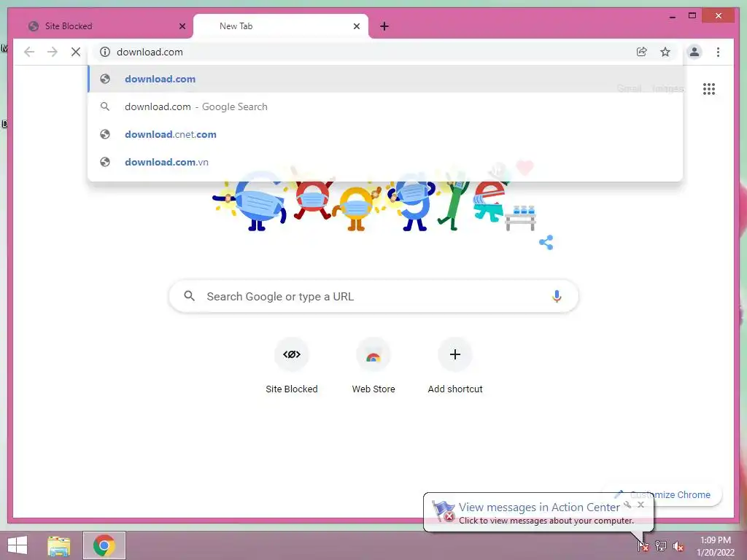Select the New Tab tab

point(281,26)
